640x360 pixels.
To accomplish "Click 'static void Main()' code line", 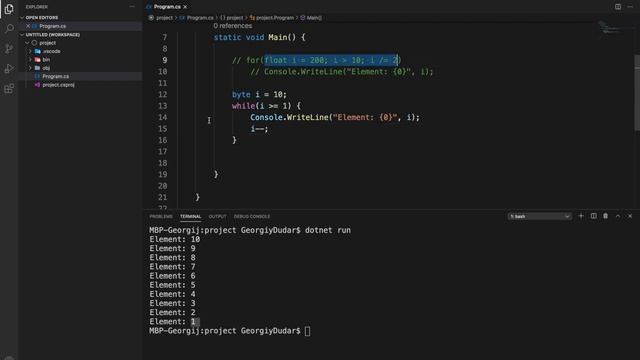I will pyautogui.click(x=260, y=38).
